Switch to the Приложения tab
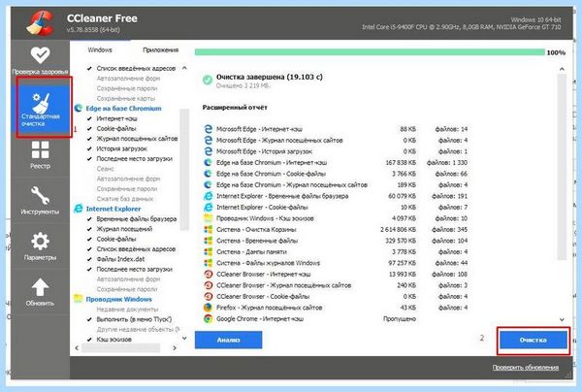582x392 pixels. pyautogui.click(x=160, y=49)
